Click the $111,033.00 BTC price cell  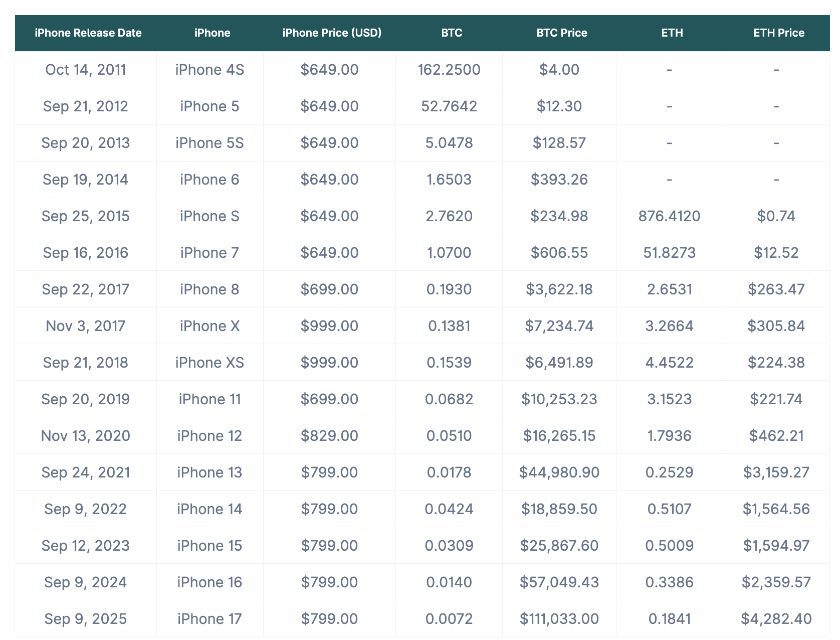(x=559, y=619)
